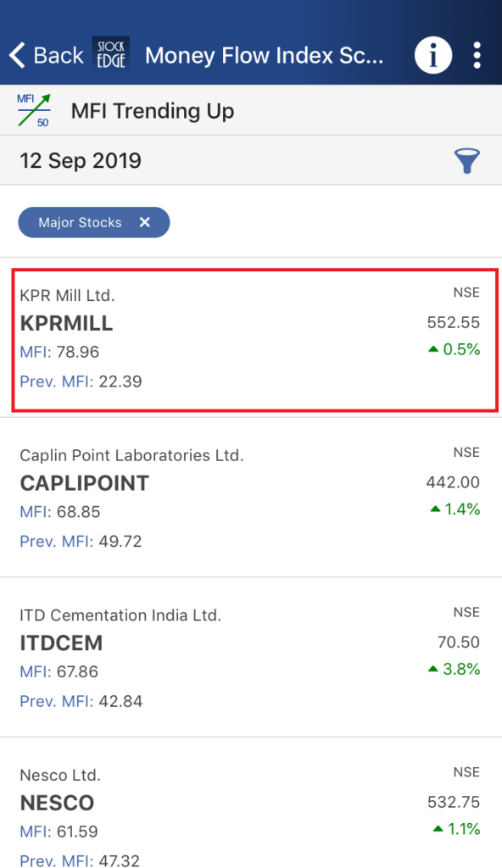Tap the info icon in the header
Viewport: 502px width, 868px height.
tap(433, 54)
